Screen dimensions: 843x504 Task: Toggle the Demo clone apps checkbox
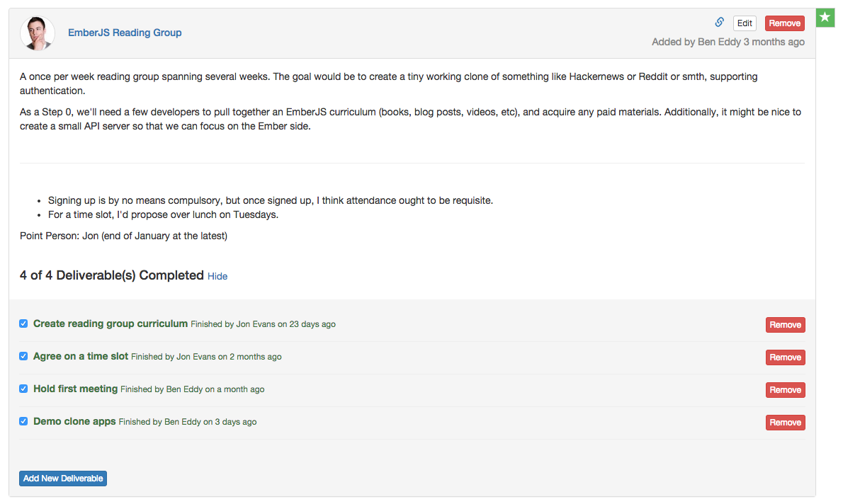23,421
